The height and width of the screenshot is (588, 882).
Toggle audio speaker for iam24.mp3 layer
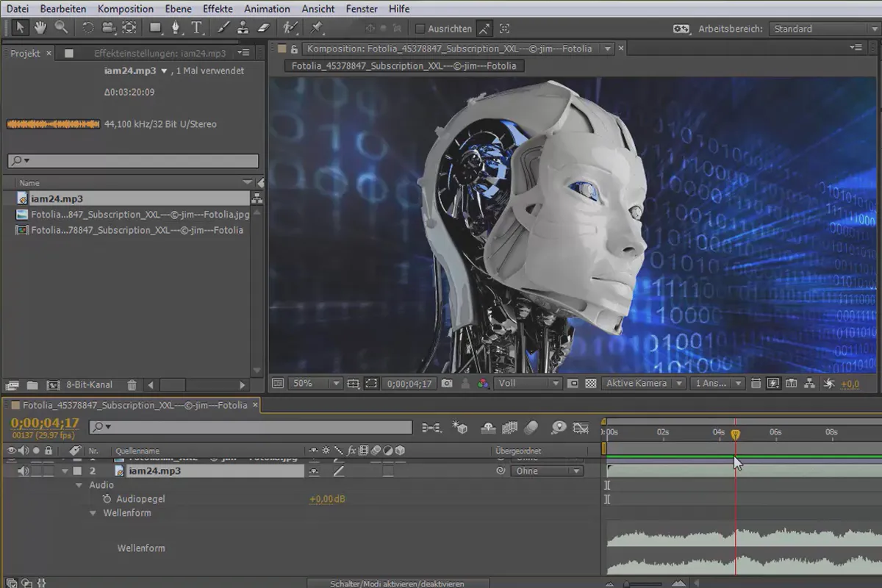[24, 470]
